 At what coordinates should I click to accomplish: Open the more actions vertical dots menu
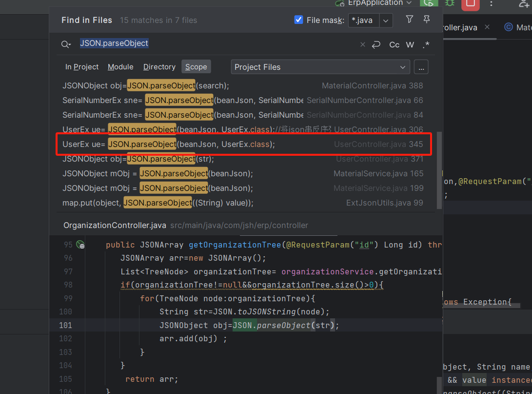coord(492,3)
